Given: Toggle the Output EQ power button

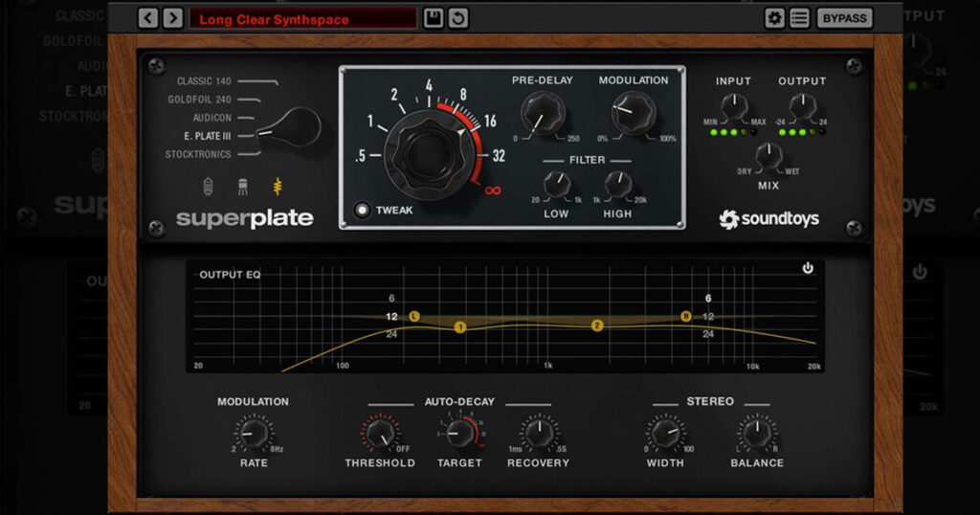Looking at the screenshot, I should pyautogui.click(x=808, y=269).
